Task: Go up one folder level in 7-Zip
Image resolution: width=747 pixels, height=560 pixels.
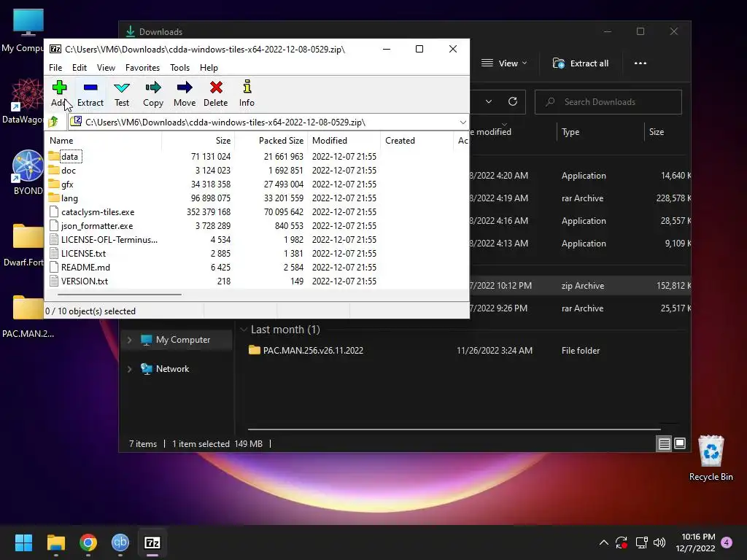Action: click(x=53, y=122)
